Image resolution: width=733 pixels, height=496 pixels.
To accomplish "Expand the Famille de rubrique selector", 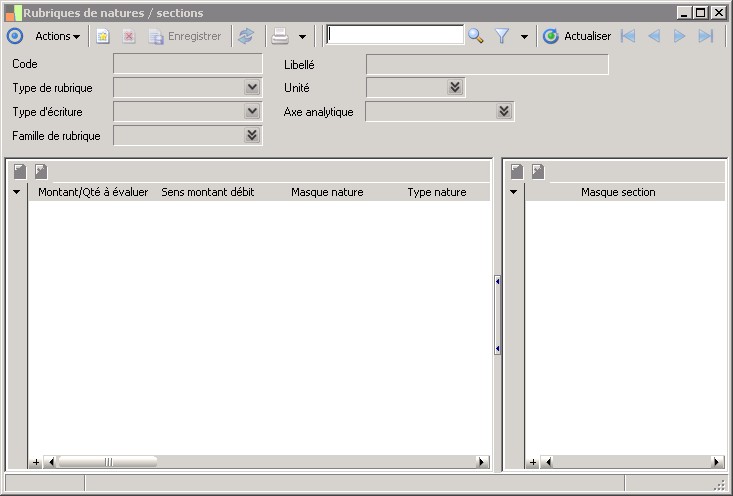I will tap(252, 136).
